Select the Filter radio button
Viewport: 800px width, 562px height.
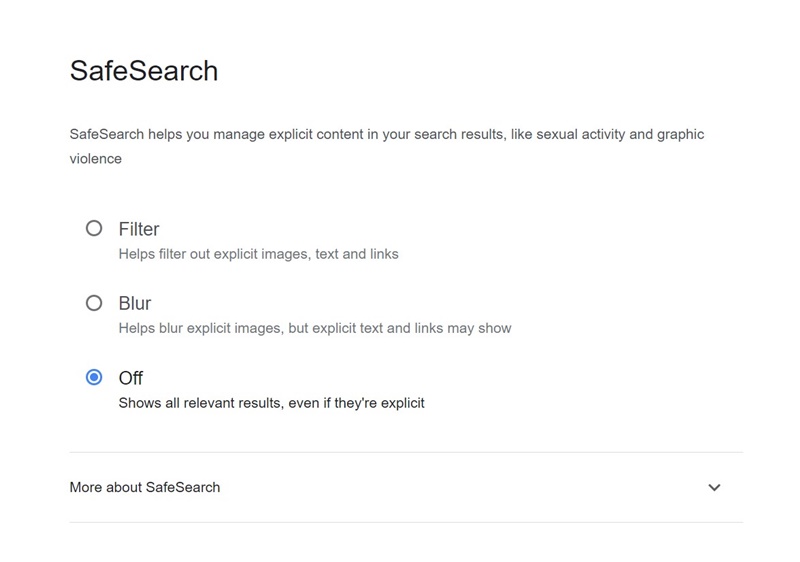[94, 228]
